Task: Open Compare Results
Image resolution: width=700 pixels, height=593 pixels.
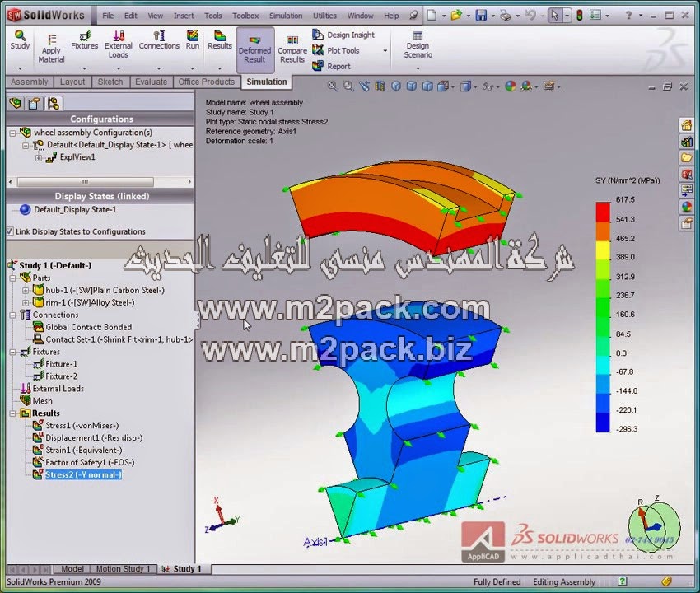Action: point(292,49)
